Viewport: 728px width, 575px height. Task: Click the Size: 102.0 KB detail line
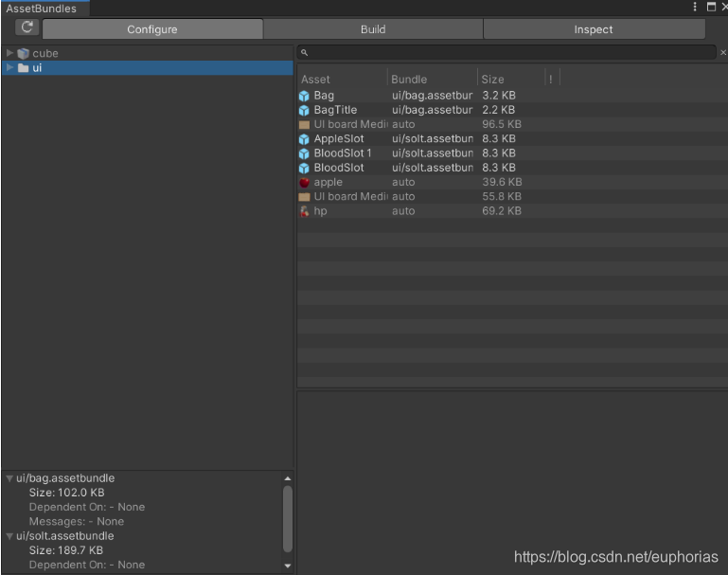pyautogui.click(x=67, y=493)
